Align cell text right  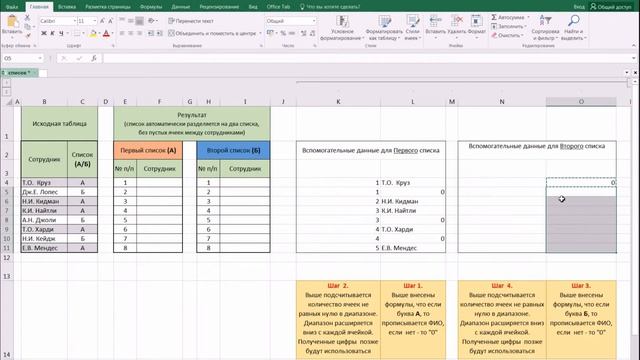tap(140, 33)
